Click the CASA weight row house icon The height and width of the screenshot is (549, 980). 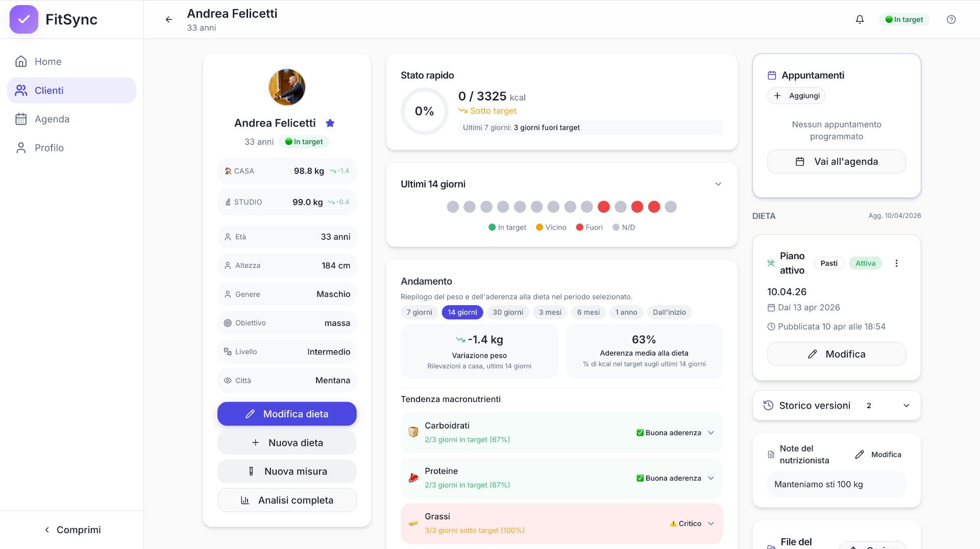pyautogui.click(x=228, y=171)
